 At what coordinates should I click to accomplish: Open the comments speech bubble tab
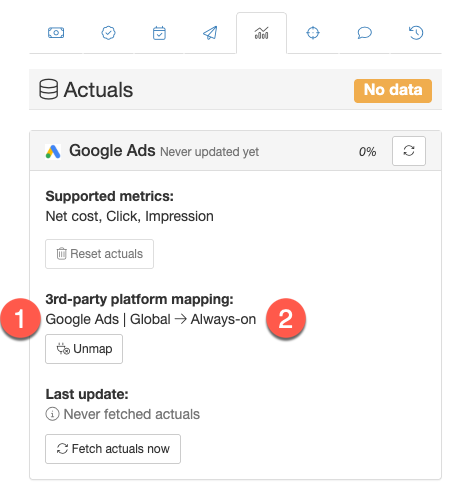tap(365, 33)
